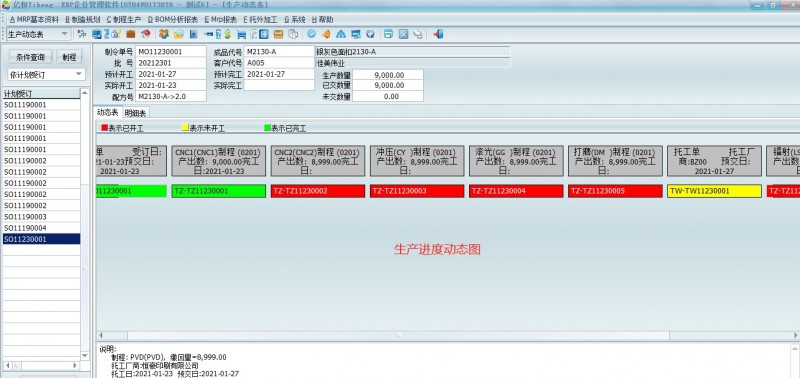Click the blue checkmark circle toolbar icon
800x378 pixels.
click(x=311, y=34)
